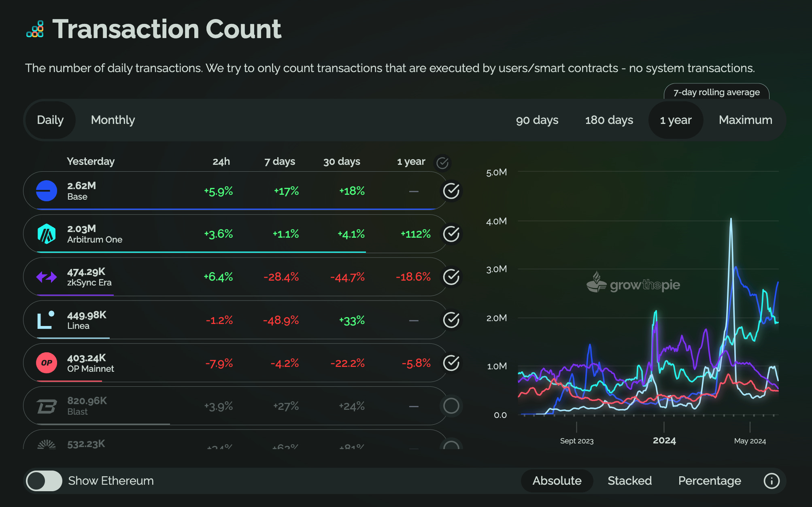Click the zkSync Era value 474.29K
Screen dimensions: 812x507
(x=86, y=272)
